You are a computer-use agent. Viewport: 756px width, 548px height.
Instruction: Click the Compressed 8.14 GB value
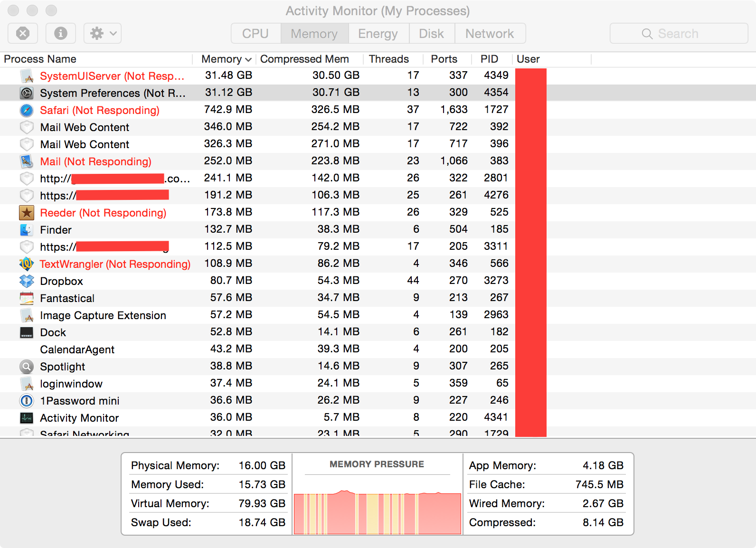[603, 522]
